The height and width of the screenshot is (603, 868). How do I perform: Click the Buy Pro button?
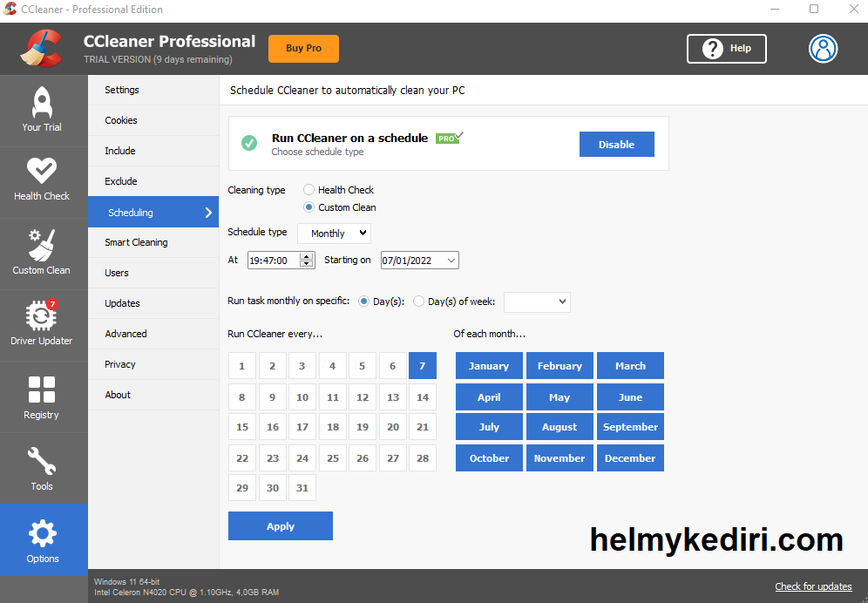[303, 48]
